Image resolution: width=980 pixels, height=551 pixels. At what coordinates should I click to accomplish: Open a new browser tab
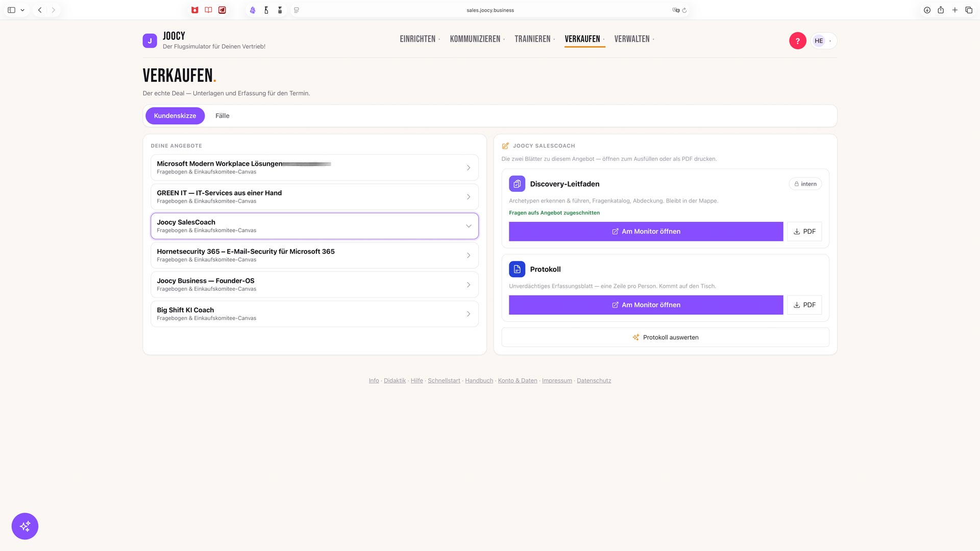coord(954,10)
